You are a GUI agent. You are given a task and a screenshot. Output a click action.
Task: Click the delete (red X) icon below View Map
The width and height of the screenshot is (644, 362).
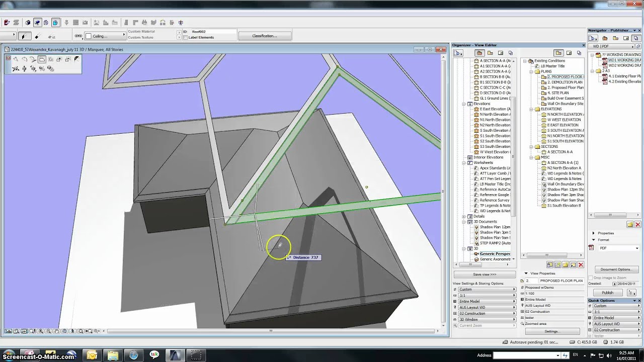click(581, 264)
